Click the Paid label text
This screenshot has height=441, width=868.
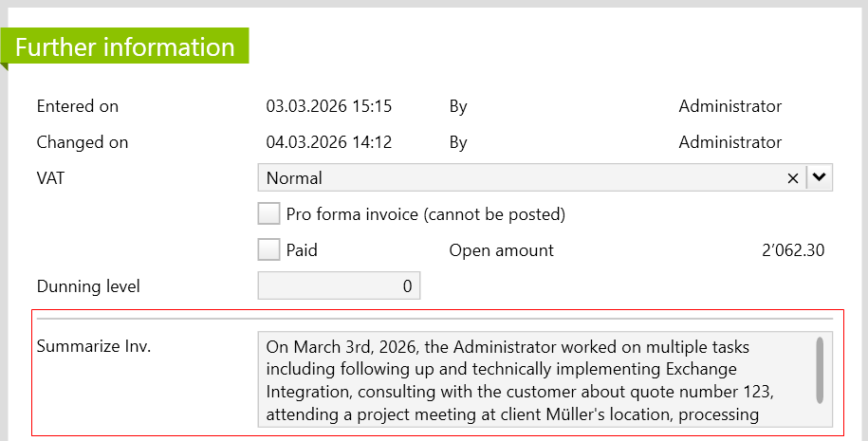[x=302, y=250]
